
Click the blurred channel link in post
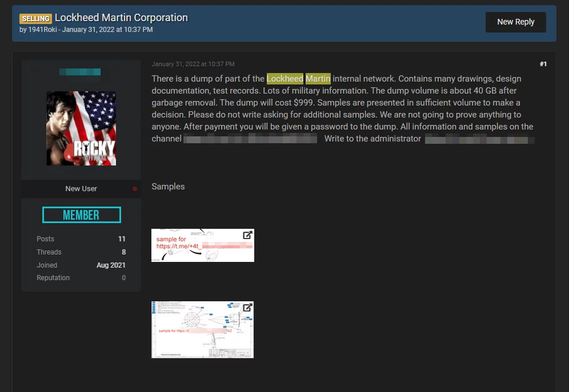pyautogui.click(x=250, y=139)
